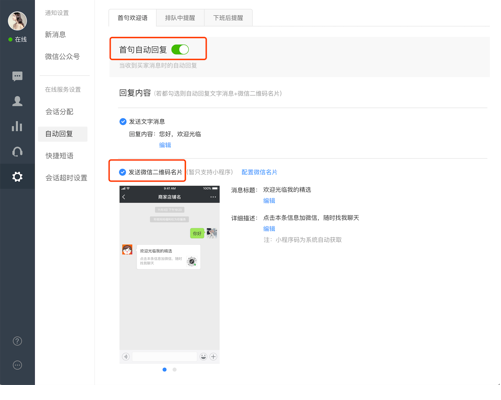Viewport: 501px width, 400px height.
Task: Click the welcome card message in preview
Action: click(169, 257)
